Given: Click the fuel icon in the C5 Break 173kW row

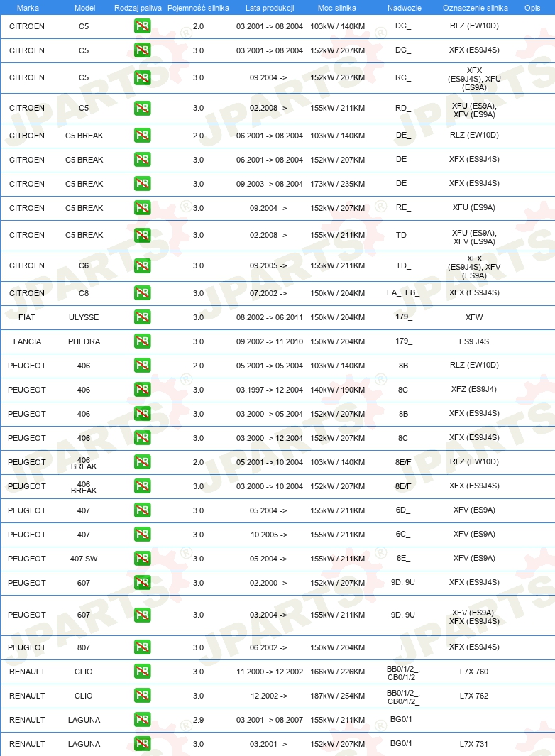Looking at the screenshot, I should tap(142, 184).
